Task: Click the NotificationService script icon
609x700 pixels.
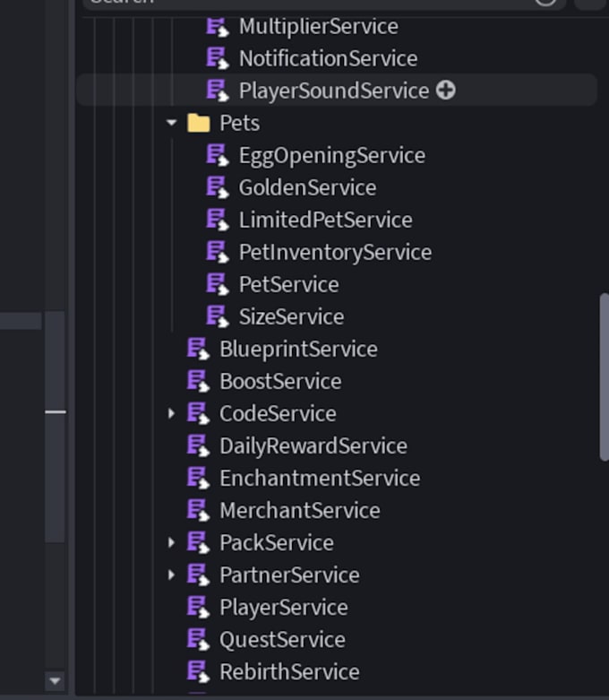Action: [217, 58]
